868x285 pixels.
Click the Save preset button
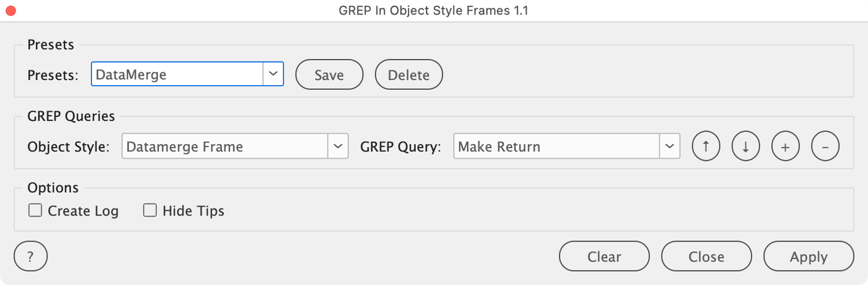(329, 75)
